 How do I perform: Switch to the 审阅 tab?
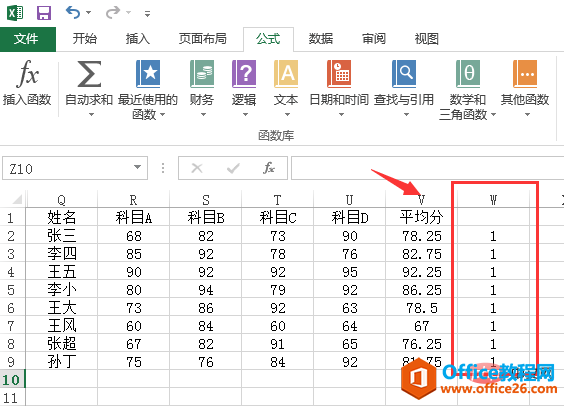(x=374, y=38)
